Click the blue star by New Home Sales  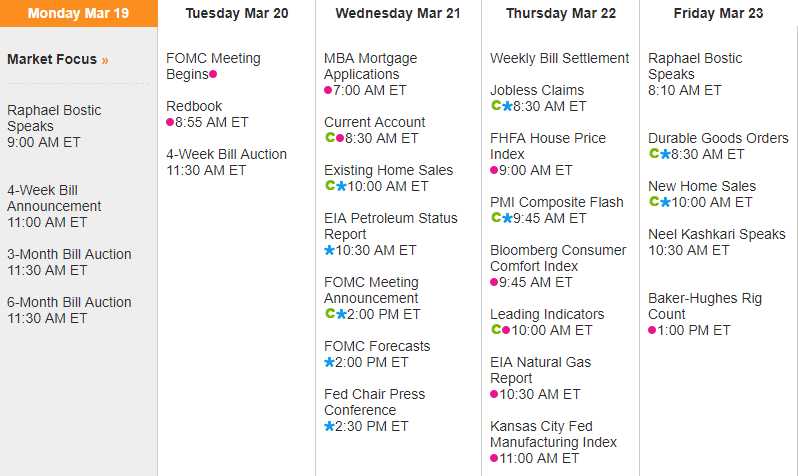click(665, 202)
